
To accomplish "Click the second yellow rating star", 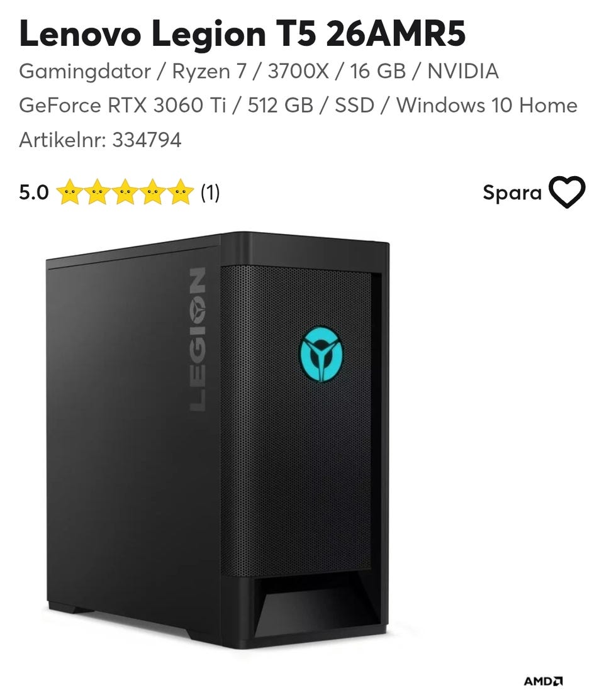I will (98, 192).
